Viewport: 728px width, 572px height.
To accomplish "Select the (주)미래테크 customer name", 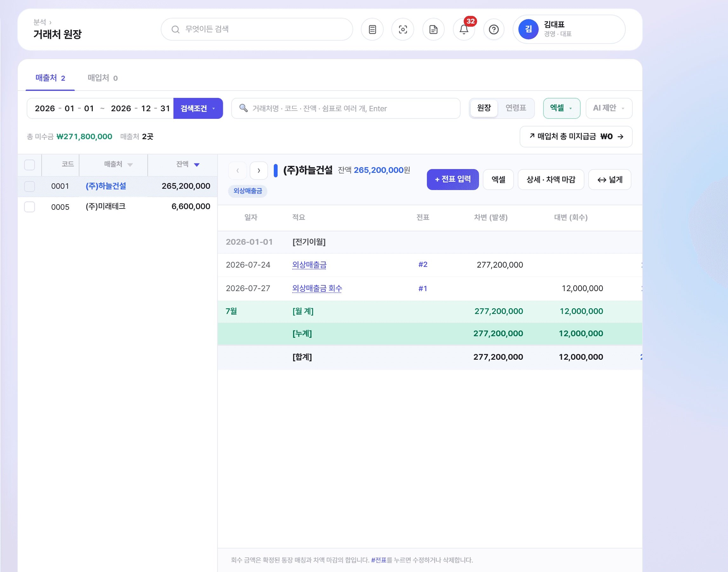I will point(106,207).
